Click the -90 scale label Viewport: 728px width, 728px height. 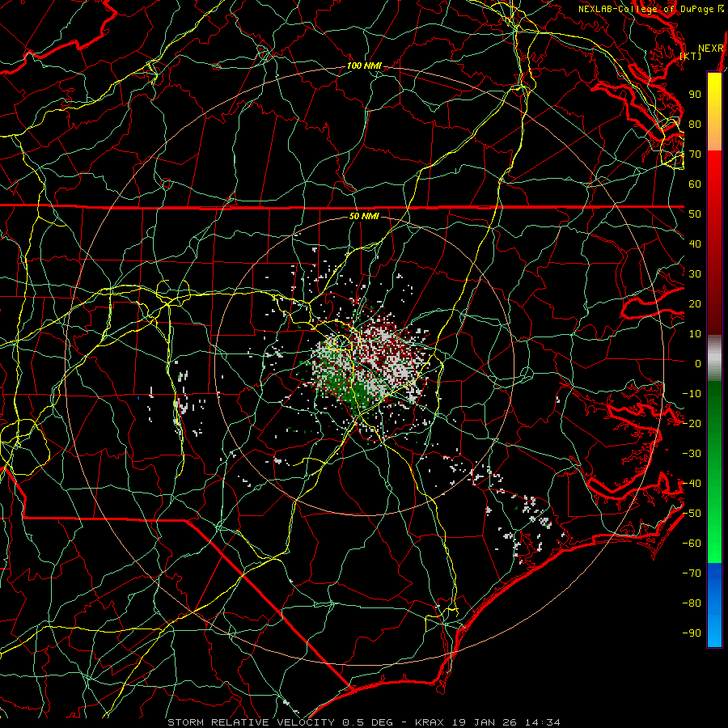[x=692, y=633]
